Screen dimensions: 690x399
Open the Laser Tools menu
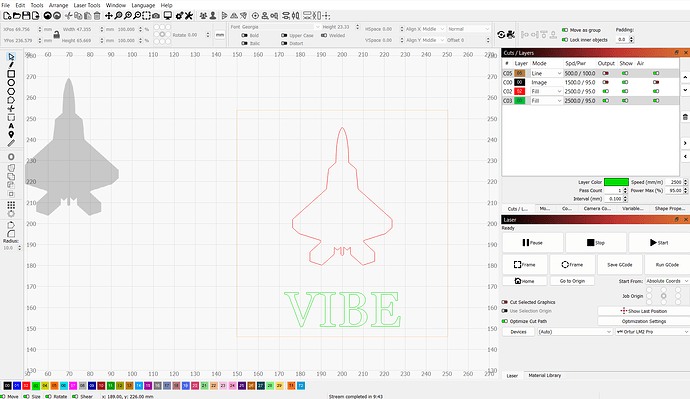[x=87, y=5]
